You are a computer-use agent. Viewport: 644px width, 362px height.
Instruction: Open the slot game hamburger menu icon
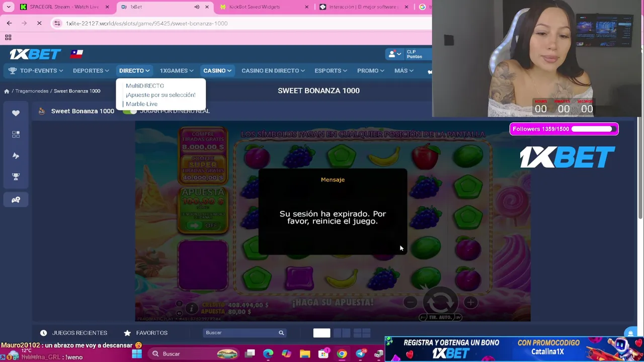[179, 303]
